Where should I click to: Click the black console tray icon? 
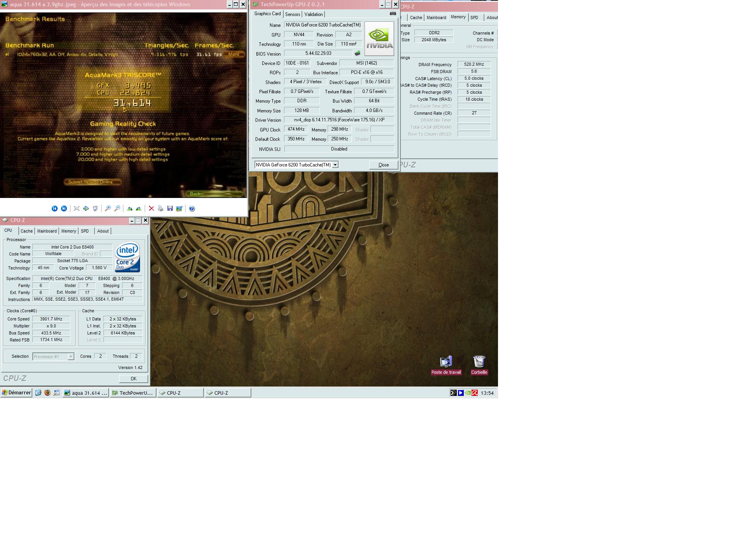tap(453, 393)
